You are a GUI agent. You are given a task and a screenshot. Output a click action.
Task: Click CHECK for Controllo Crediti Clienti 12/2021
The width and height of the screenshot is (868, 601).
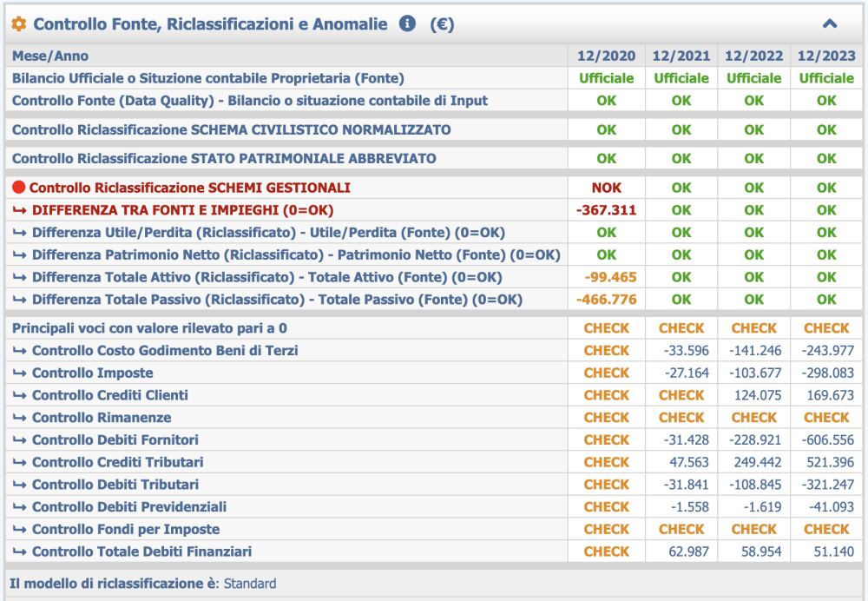681,395
